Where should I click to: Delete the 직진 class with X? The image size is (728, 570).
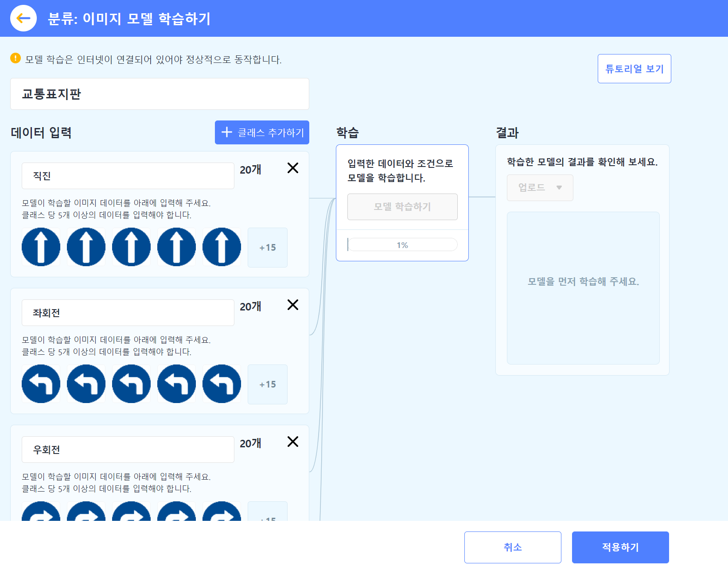pyautogui.click(x=293, y=168)
